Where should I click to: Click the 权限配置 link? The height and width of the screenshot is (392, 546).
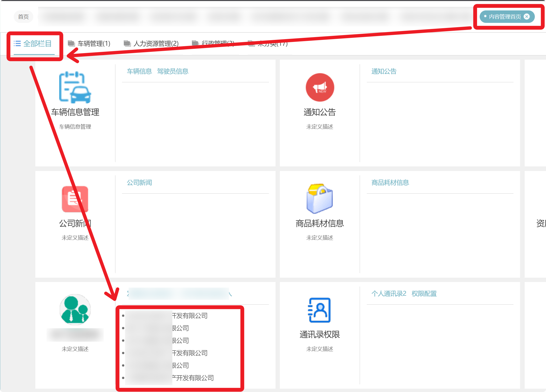tap(424, 294)
